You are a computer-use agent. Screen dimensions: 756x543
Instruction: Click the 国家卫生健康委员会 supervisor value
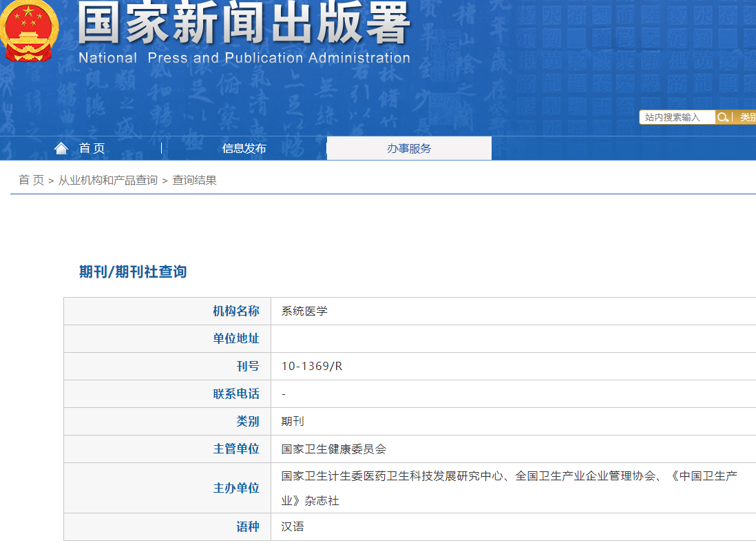click(x=334, y=449)
